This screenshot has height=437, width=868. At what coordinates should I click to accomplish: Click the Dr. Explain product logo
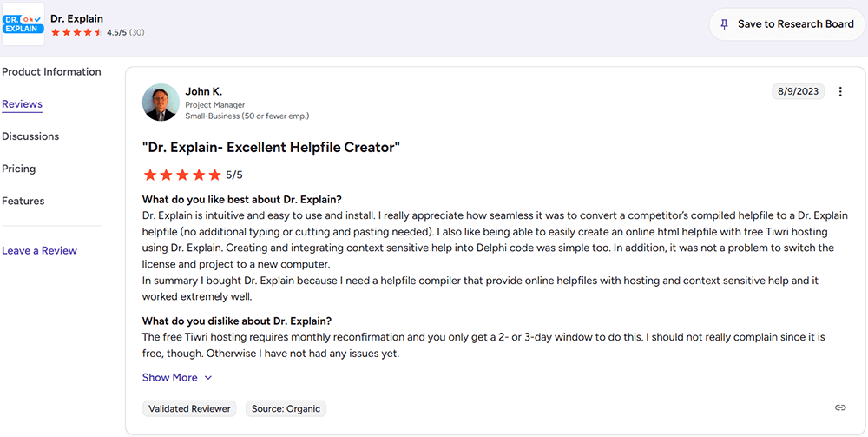[23, 23]
